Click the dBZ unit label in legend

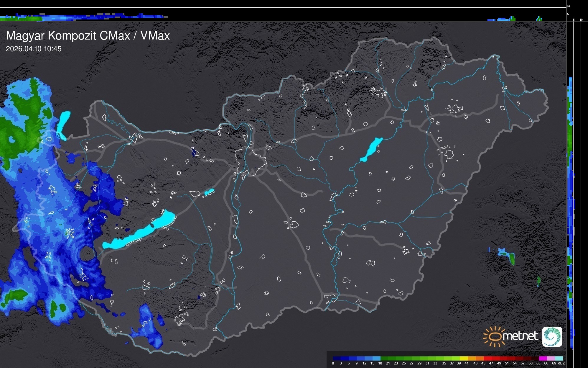point(561,363)
